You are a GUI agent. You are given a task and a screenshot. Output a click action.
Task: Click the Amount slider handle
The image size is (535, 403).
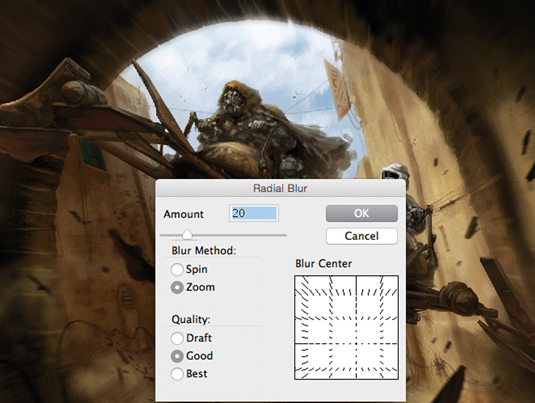[x=187, y=234]
